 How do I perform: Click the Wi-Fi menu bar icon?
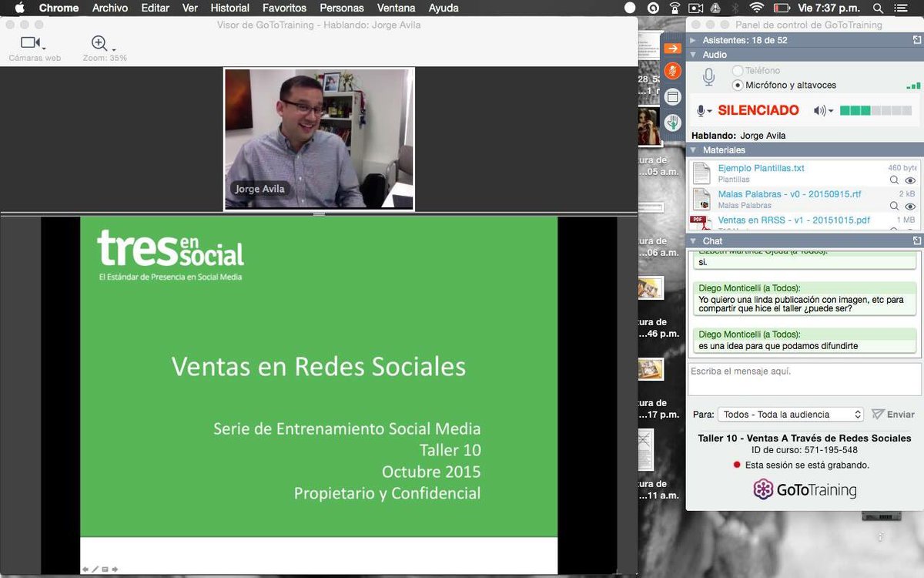tap(756, 8)
